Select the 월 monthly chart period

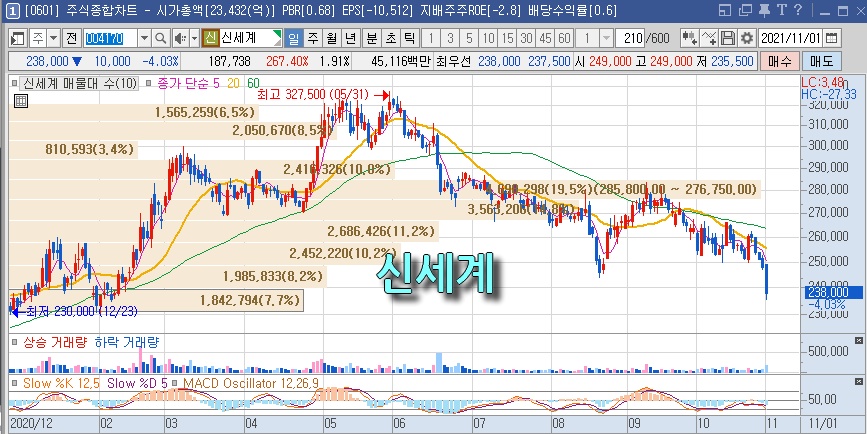point(332,38)
